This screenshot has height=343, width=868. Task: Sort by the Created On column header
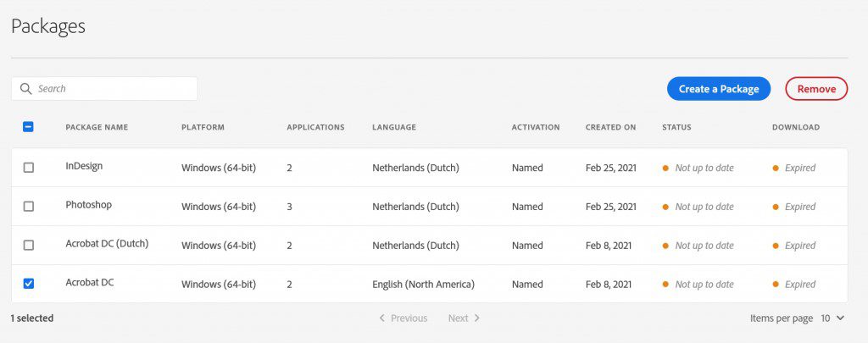click(x=610, y=128)
